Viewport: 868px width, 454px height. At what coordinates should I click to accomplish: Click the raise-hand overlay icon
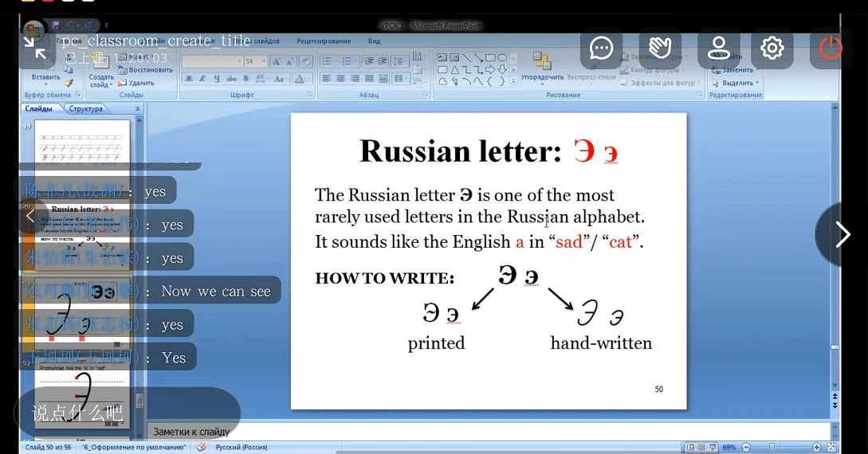[660, 48]
